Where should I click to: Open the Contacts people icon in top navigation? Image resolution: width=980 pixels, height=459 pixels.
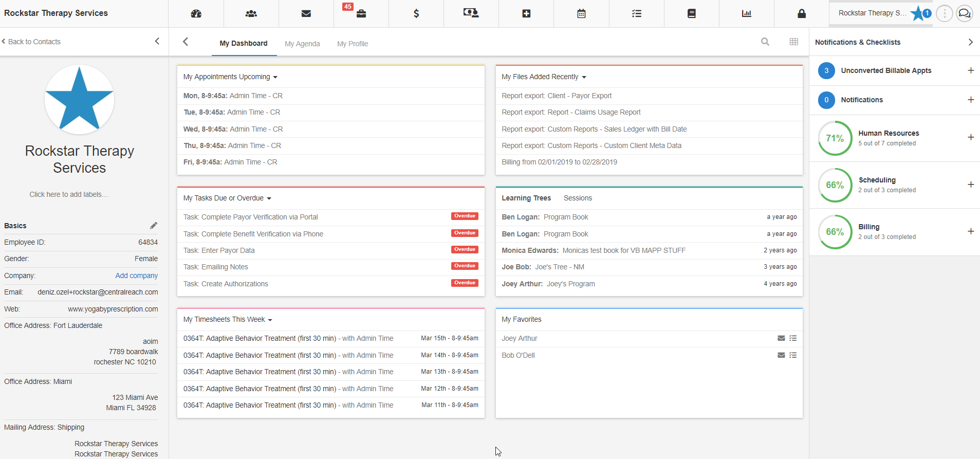point(251,13)
